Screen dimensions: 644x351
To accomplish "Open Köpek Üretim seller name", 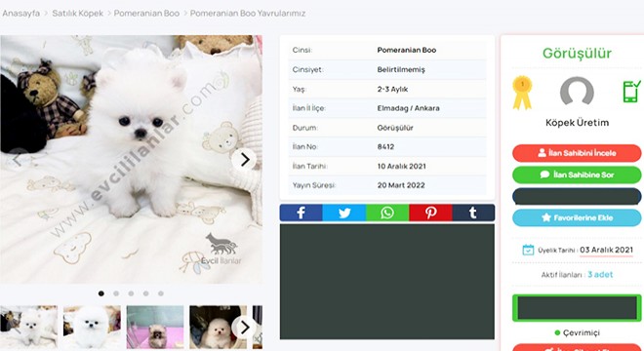I will coord(577,122).
